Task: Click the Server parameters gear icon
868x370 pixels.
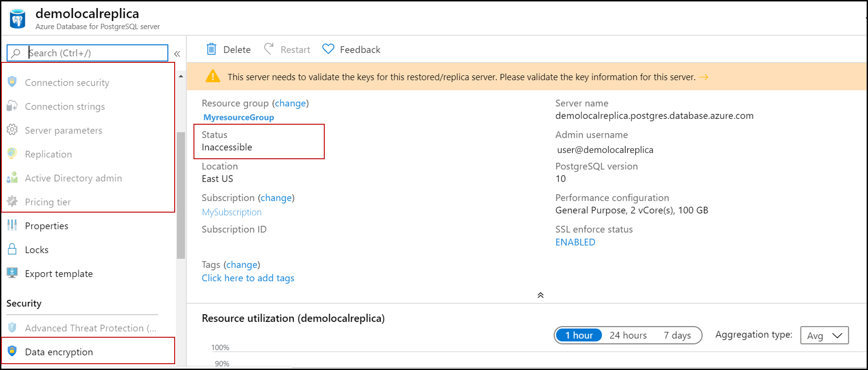Action: (x=12, y=130)
